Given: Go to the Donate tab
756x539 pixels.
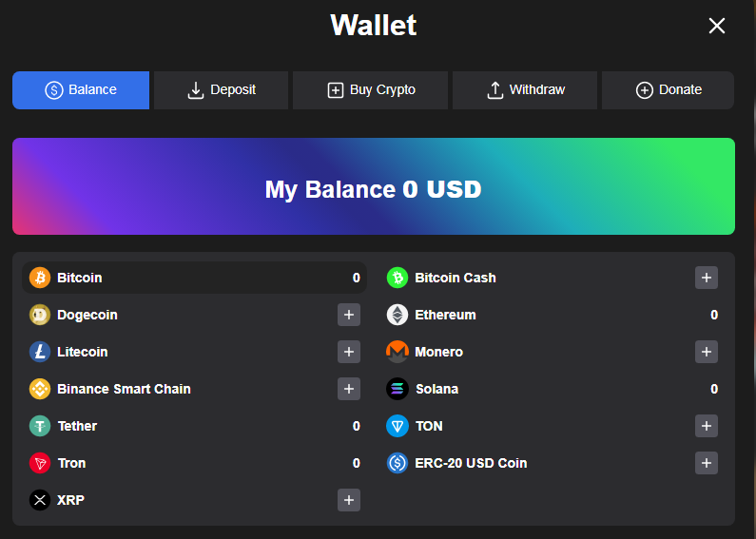Looking at the screenshot, I should tap(668, 90).
